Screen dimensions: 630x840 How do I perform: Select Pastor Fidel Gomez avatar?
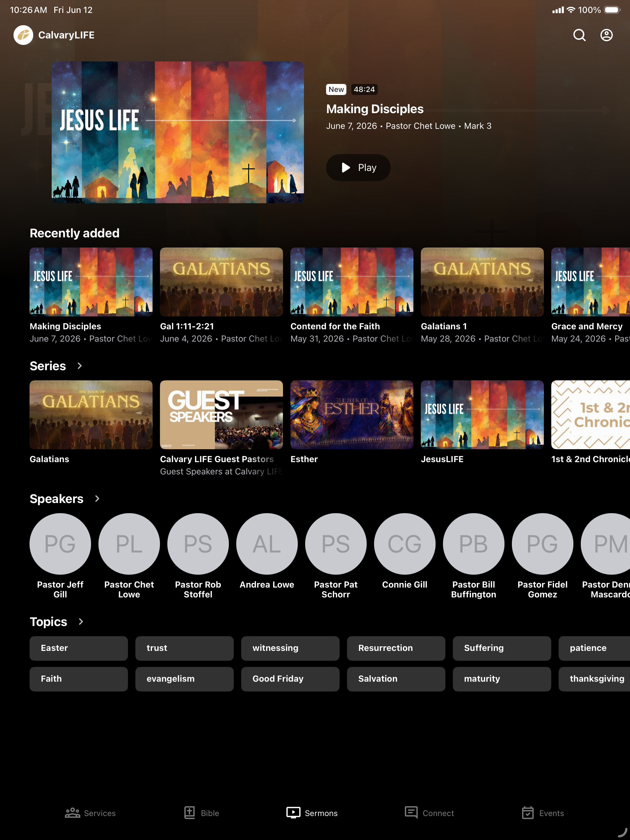(x=543, y=544)
